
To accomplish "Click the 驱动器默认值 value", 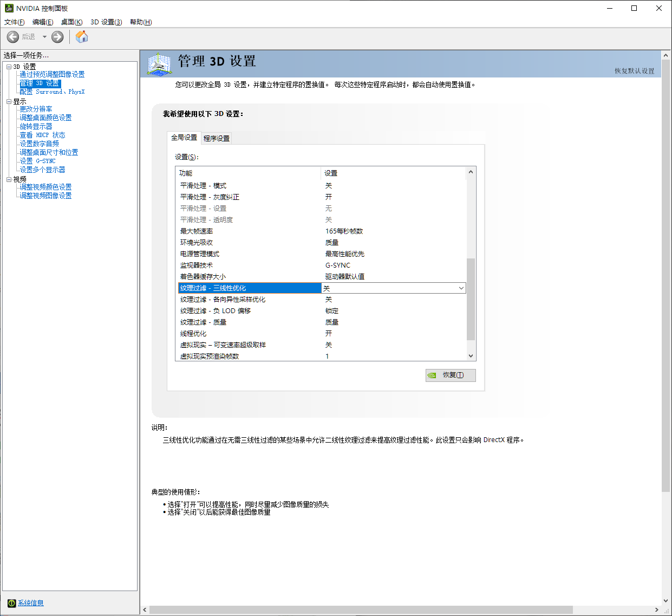I will (344, 277).
